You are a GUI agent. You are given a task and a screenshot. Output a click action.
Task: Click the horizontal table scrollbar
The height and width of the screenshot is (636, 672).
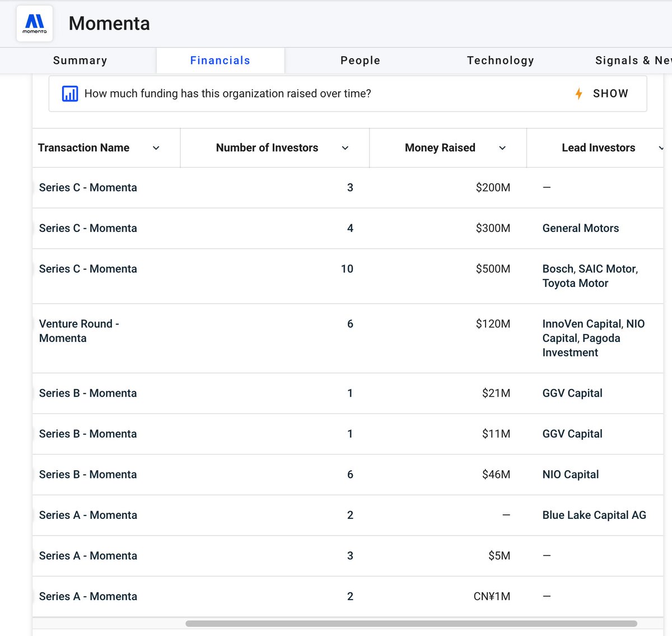tap(411, 624)
